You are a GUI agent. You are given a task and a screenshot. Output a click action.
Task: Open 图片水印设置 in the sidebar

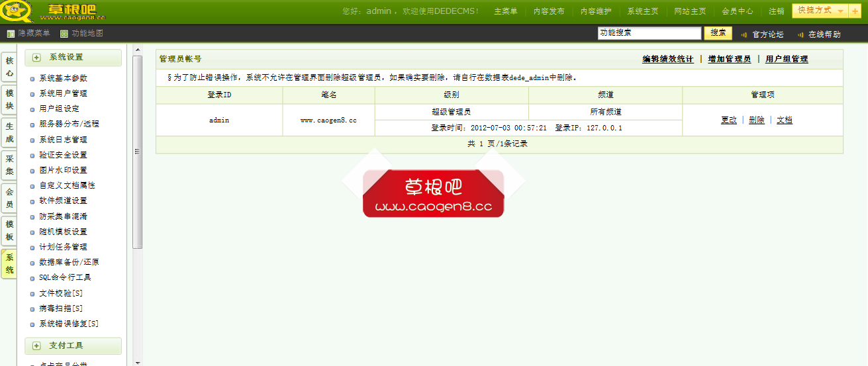[x=63, y=171]
